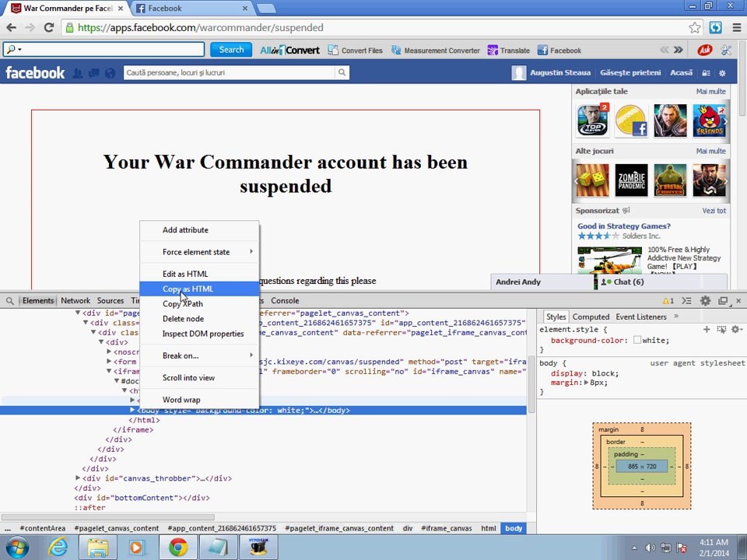Image resolution: width=747 pixels, height=560 pixels.
Task: Select Scroll into view option
Action: coord(199,378)
